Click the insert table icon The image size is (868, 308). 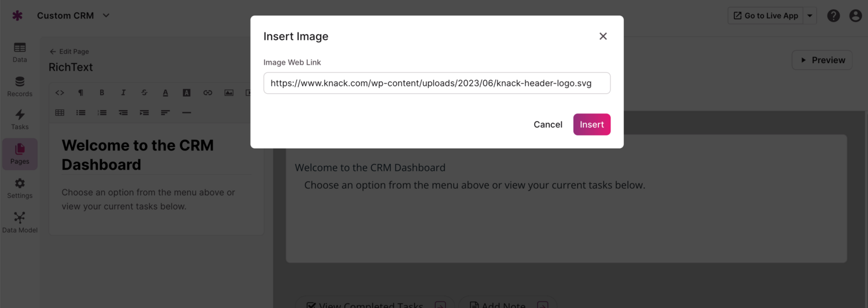click(x=60, y=112)
